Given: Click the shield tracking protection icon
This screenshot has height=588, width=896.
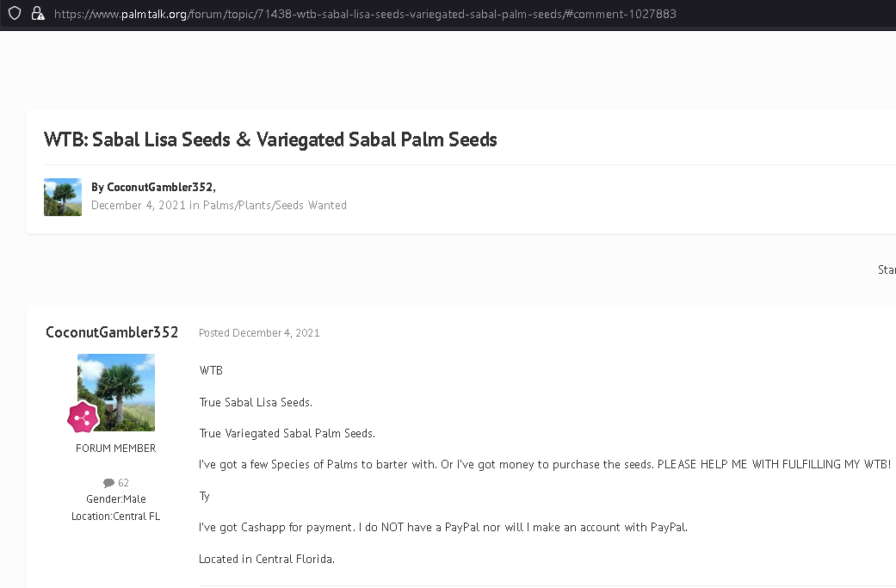Looking at the screenshot, I should [15, 14].
